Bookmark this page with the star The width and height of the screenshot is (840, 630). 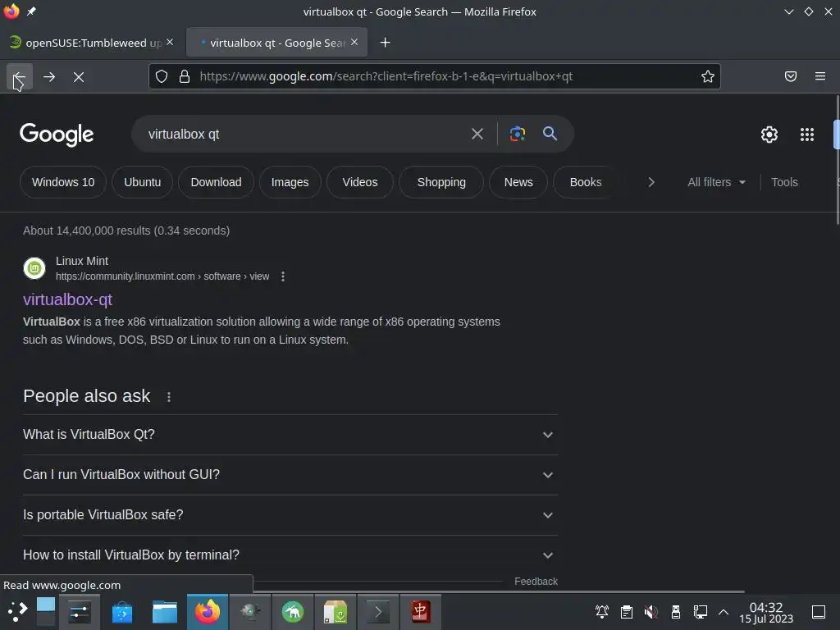pos(708,76)
